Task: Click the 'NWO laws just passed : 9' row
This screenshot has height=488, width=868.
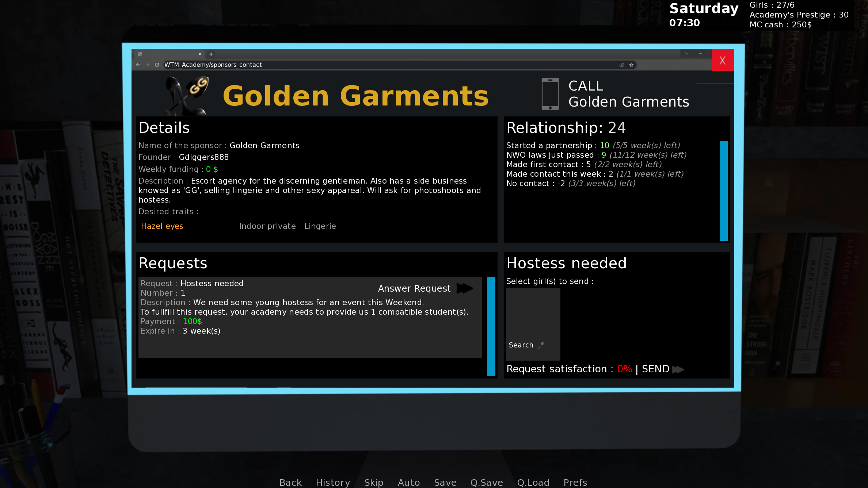Action: pyautogui.click(x=596, y=155)
